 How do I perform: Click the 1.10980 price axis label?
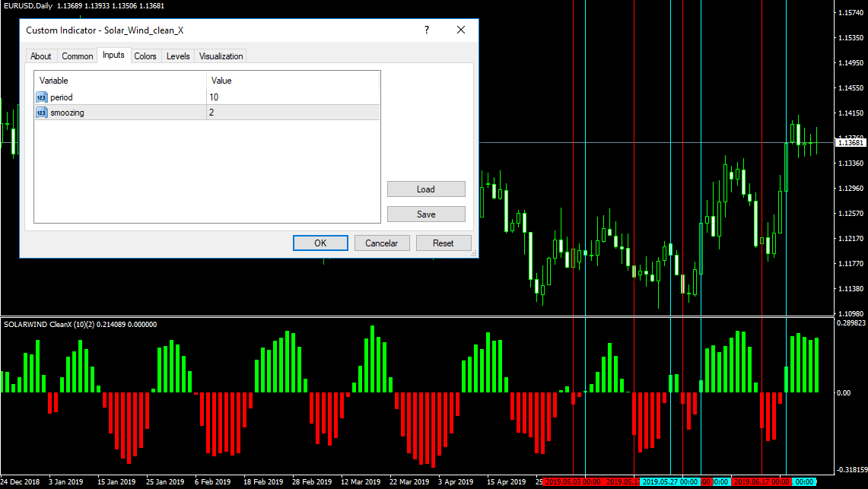coord(851,313)
